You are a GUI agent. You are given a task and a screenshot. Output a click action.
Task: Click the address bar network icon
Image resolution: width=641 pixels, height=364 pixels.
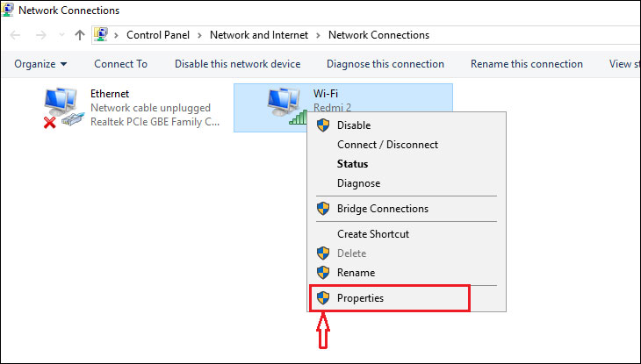[102, 35]
